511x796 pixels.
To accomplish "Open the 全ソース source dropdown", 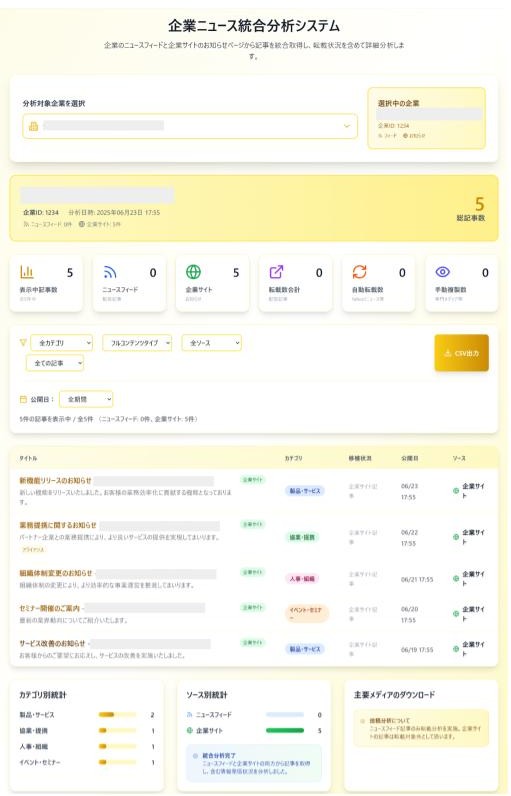I will 212,343.
